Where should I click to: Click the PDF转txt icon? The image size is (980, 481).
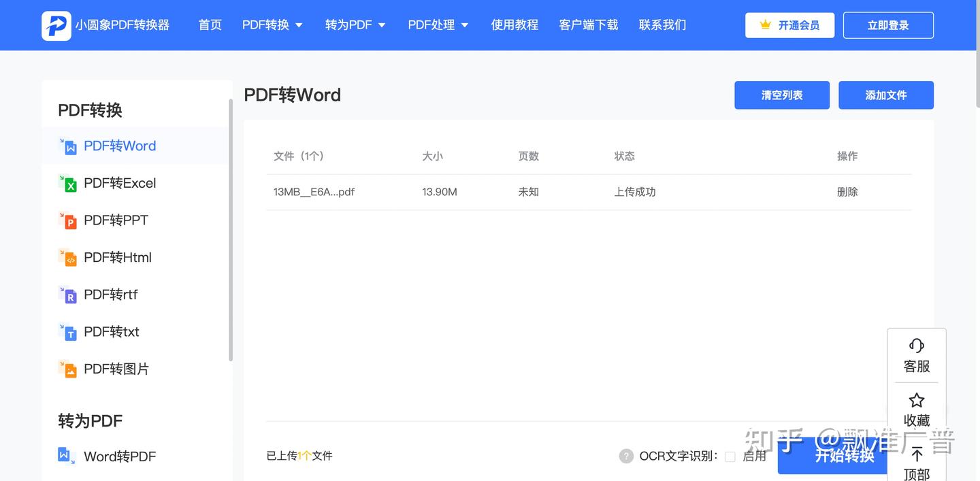click(x=67, y=331)
